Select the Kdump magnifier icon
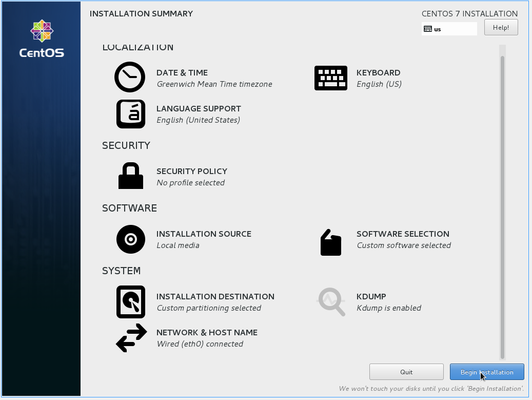Image resolution: width=532 pixels, height=400 pixels. 331,301
